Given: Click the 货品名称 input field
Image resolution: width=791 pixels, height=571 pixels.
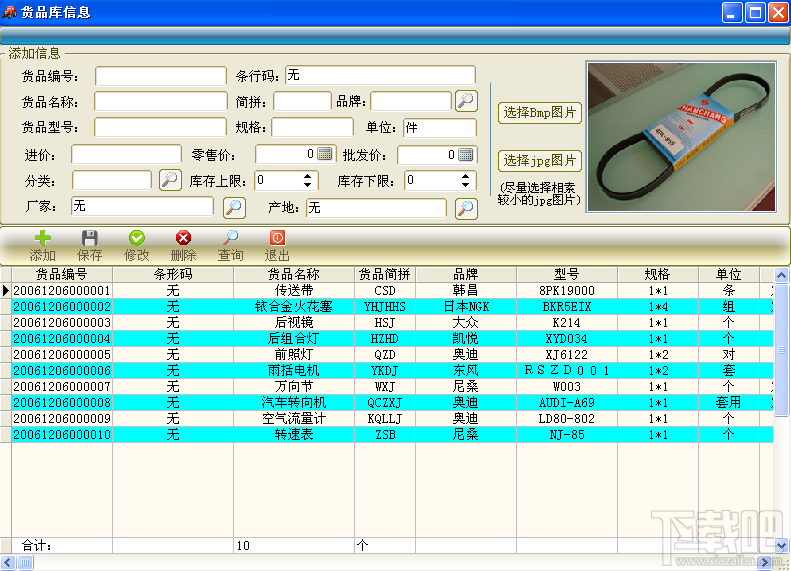Looking at the screenshot, I should pos(160,101).
